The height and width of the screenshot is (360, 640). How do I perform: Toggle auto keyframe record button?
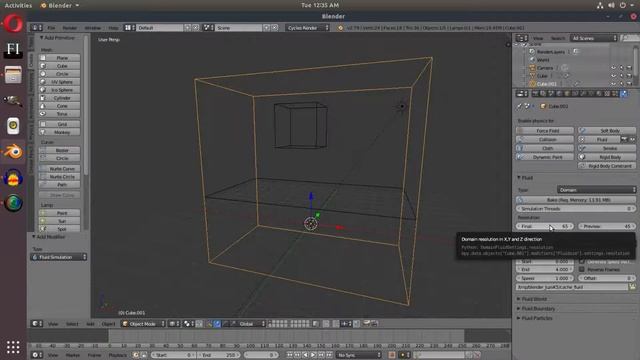click(x=392, y=355)
